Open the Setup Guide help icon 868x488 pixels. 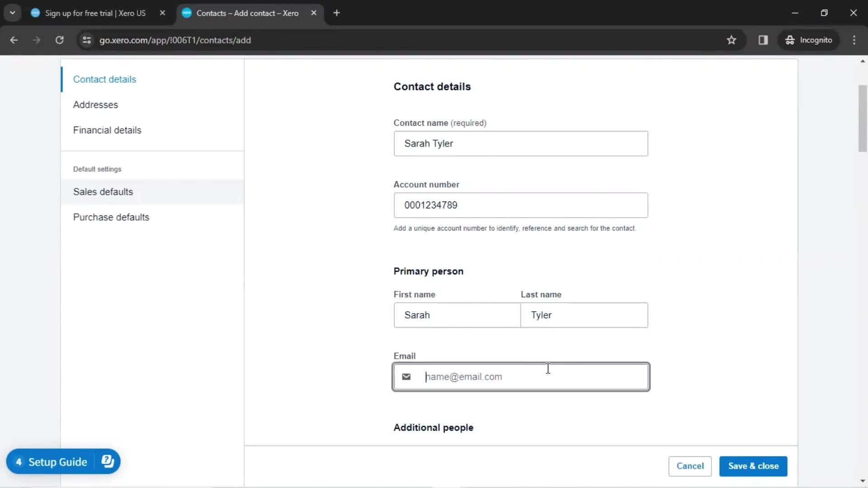point(108,461)
